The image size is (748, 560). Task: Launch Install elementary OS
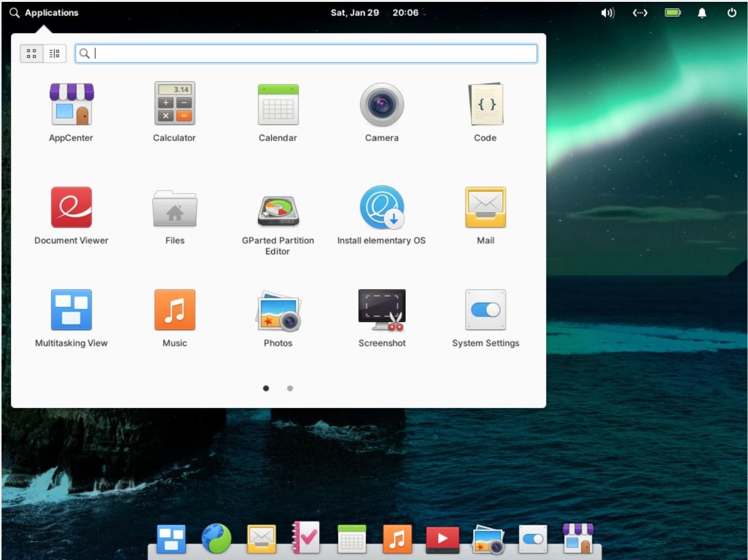click(381, 207)
